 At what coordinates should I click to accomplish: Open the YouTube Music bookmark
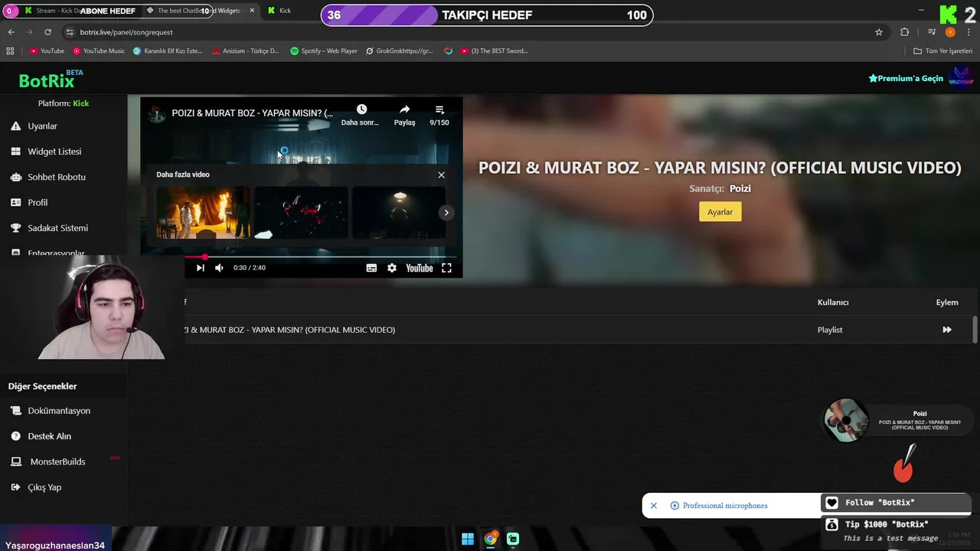point(99,51)
